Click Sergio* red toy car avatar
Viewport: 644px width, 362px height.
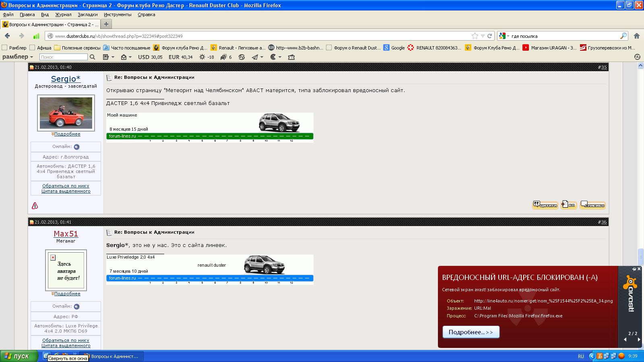tap(66, 113)
